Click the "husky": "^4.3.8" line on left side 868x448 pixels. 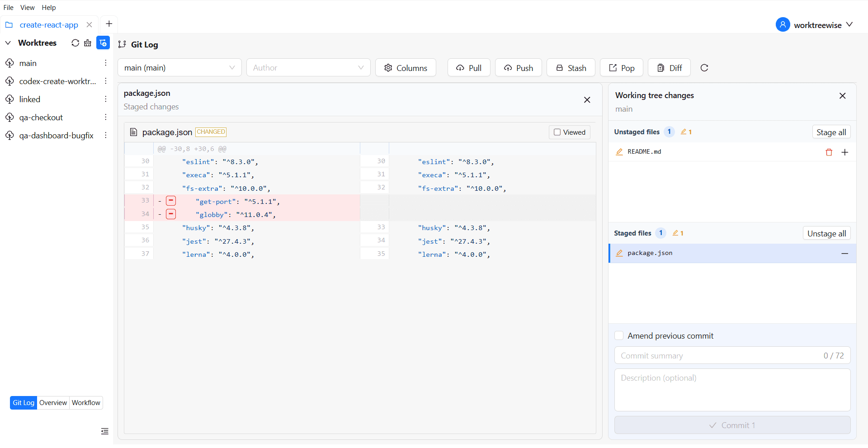pos(218,228)
